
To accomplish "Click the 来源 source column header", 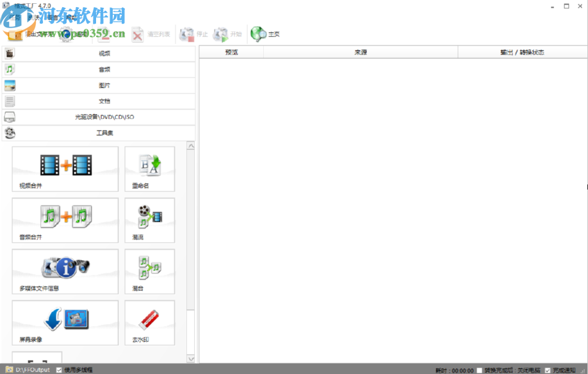I will (x=361, y=52).
